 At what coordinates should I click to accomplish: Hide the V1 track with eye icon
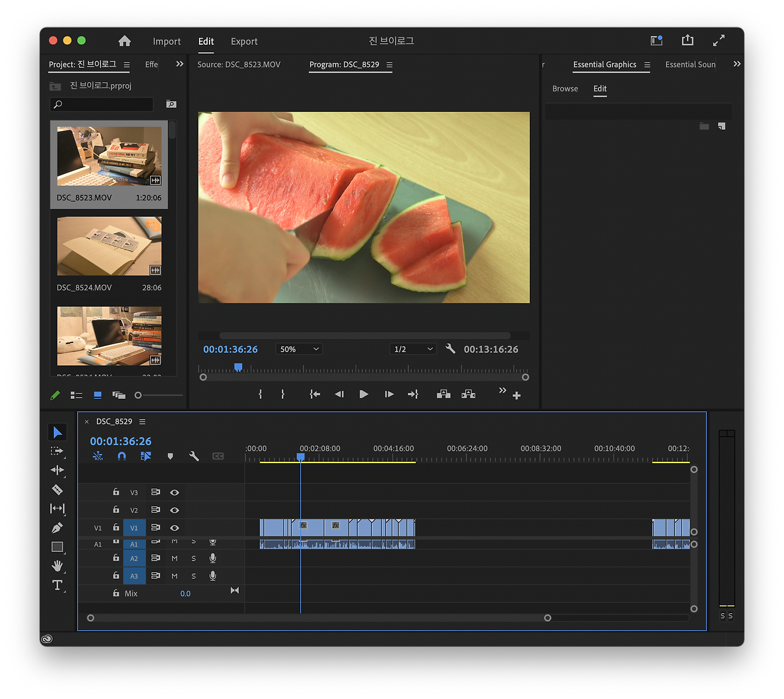(x=175, y=527)
